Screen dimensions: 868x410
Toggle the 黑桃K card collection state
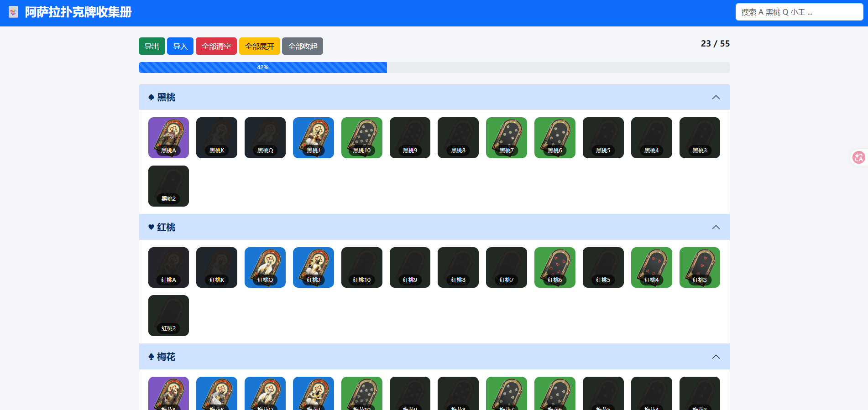[217, 138]
